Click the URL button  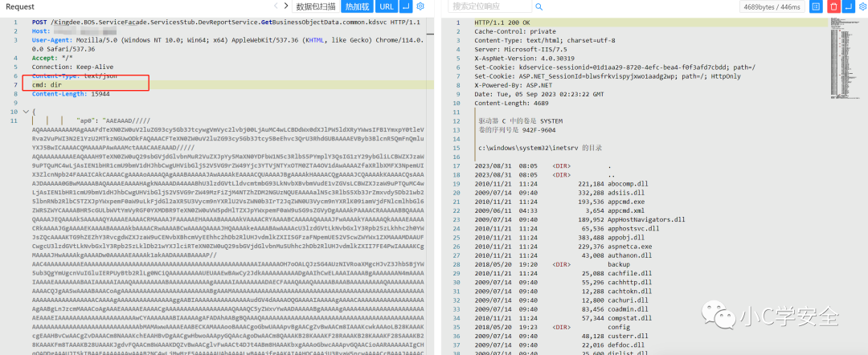387,6
